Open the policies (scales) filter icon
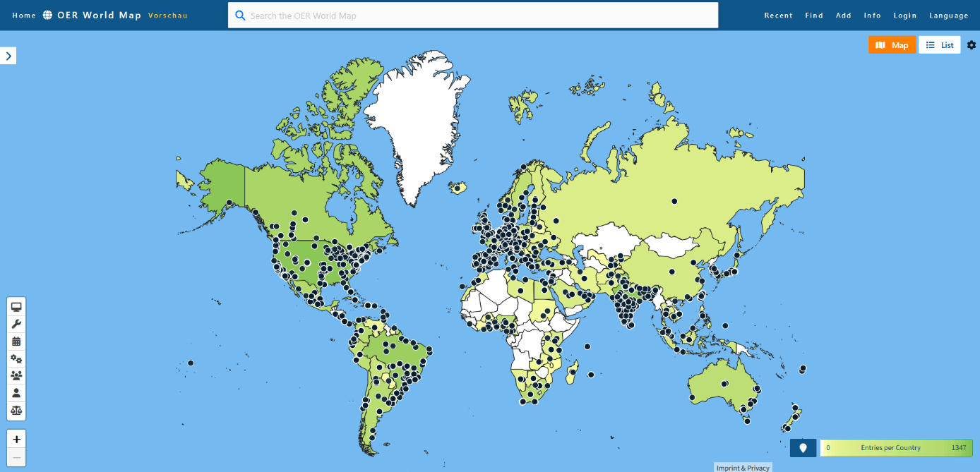Image resolution: width=980 pixels, height=472 pixels. [x=16, y=410]
